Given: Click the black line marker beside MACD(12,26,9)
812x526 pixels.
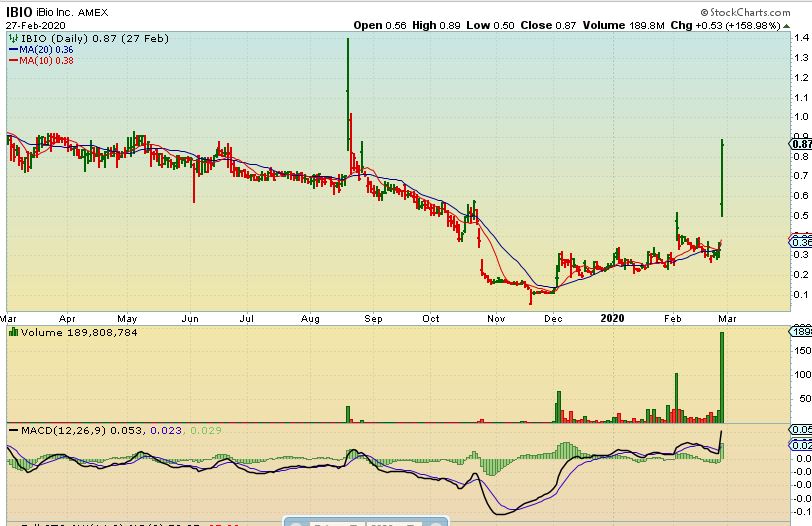Looking at the screenshot, I should click(13, 430).
